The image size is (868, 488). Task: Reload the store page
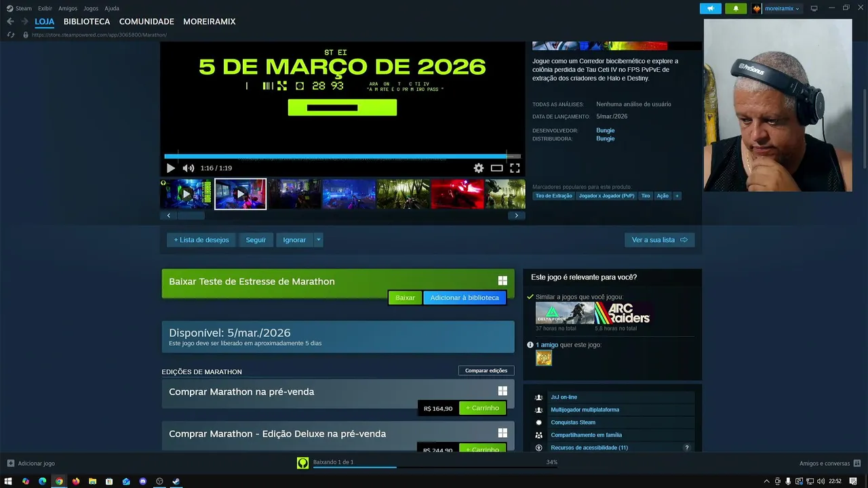[x=10, y=35]
